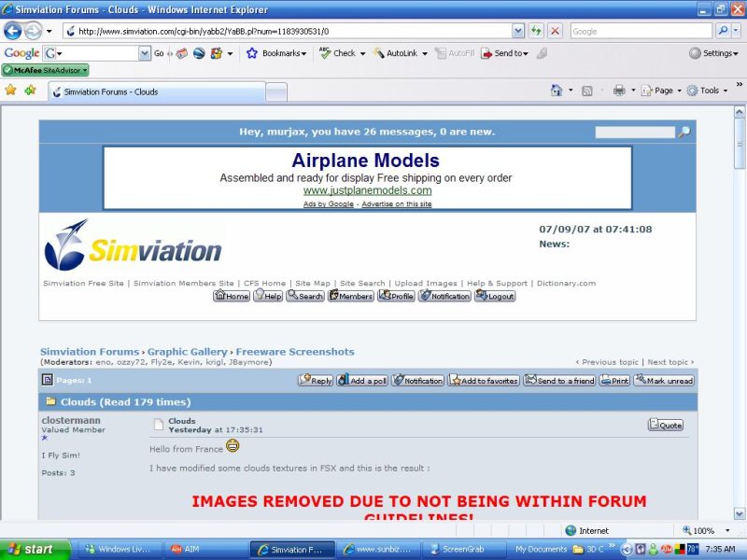Screen dimensions: 747x560
Task: Open the Page menu in IE command bar
Action: [661, 91]
